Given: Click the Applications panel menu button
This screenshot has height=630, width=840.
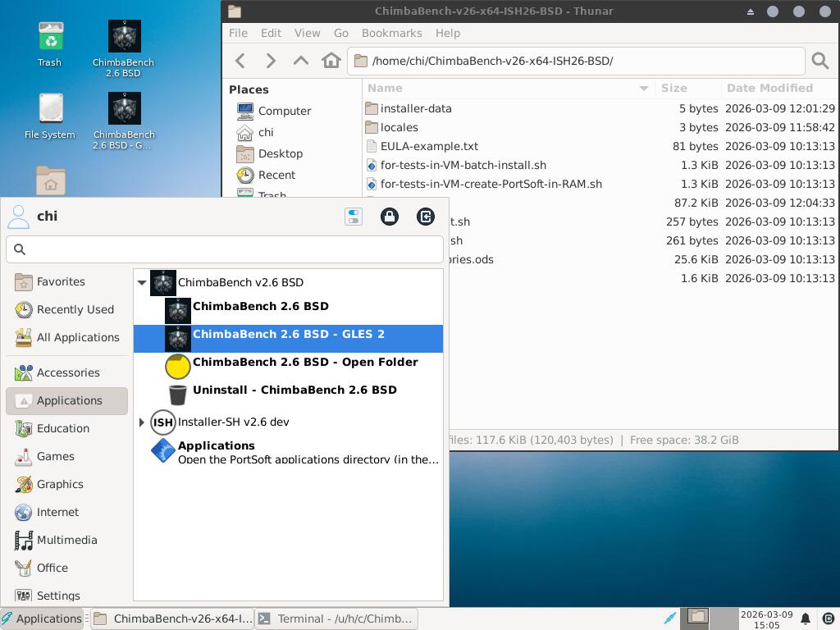Looking at the screenshot, I should pyautogui.click(x=42, y=619).
